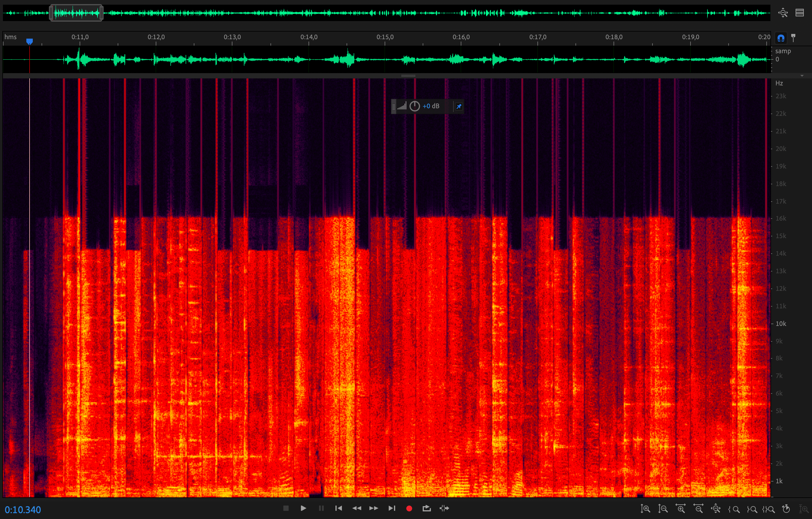812x519 pixels.
Task: Toggle Loop Playback button
Action: pos(426,508)
